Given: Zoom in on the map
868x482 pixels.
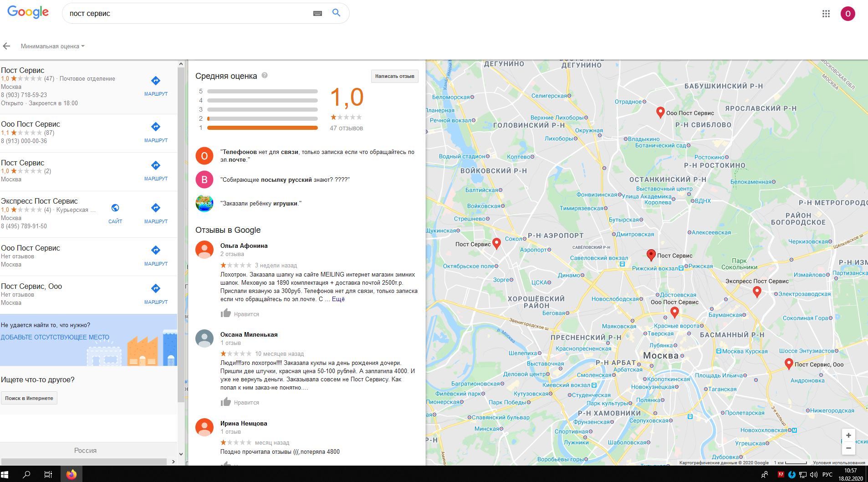Looking at the screenshot, I should pyautogui.click(x=848, y=435).
